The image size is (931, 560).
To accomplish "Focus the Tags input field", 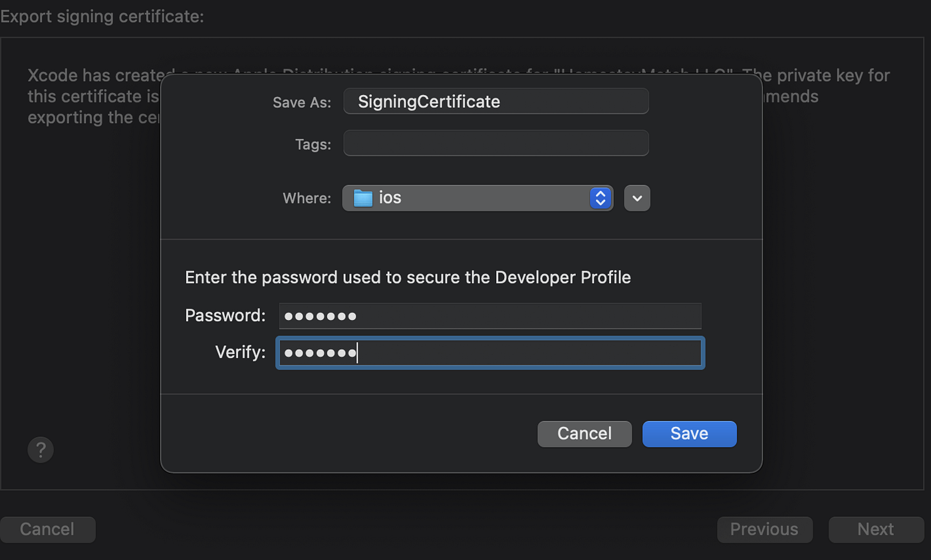I will (x=495, y=143).
